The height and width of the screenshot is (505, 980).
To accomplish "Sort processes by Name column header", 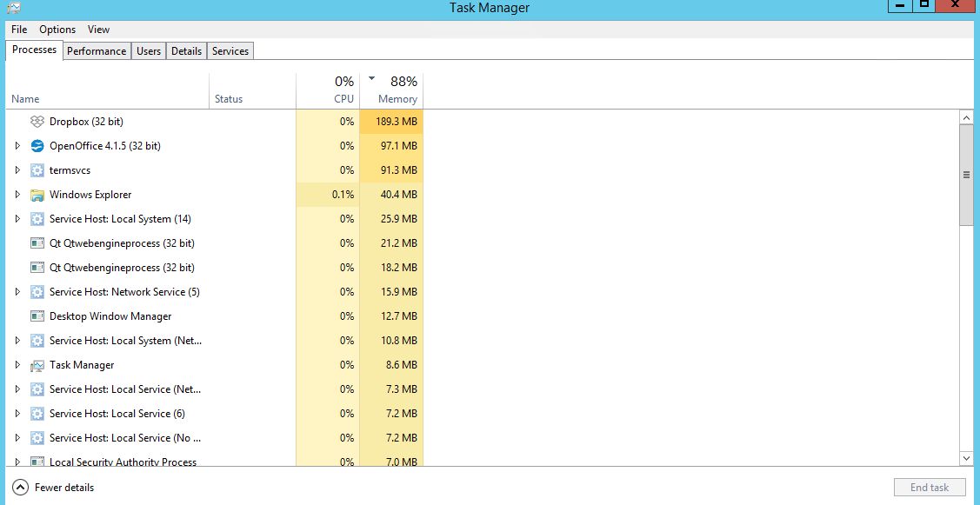I will 108,91.
